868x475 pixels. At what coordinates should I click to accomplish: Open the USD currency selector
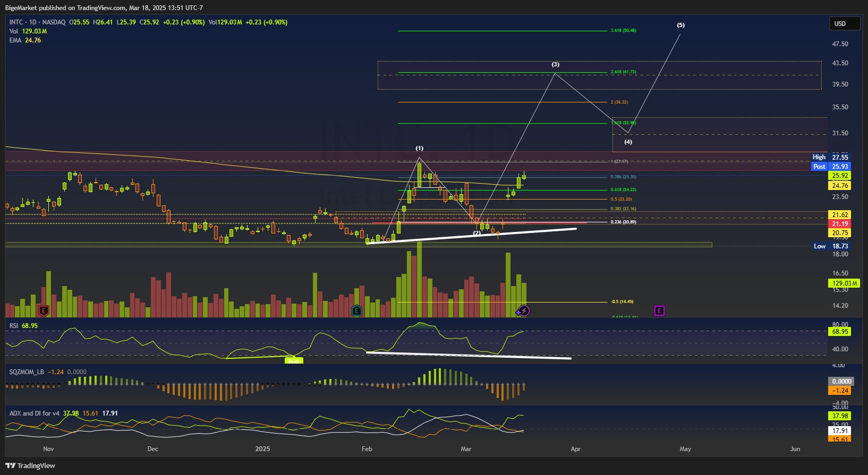[x=845, y=23]
